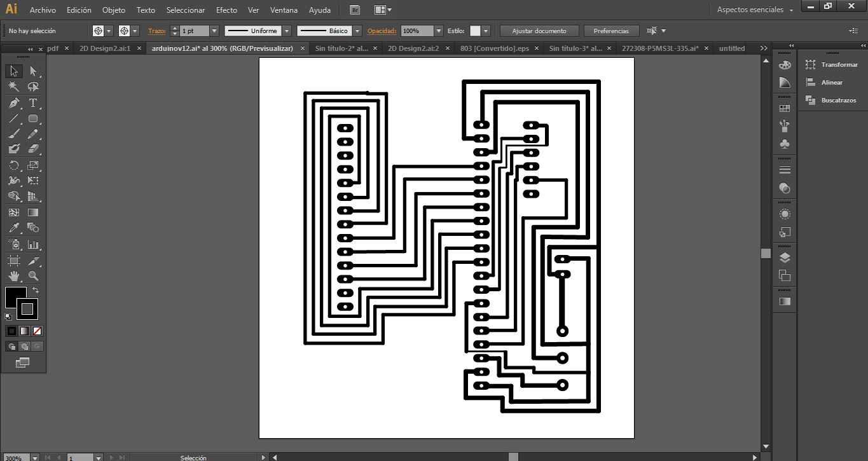Select the Direct Selection (white arrow) tool
Image resolution: width=868 pixels, height=461 pixels.
pos(33,71)
